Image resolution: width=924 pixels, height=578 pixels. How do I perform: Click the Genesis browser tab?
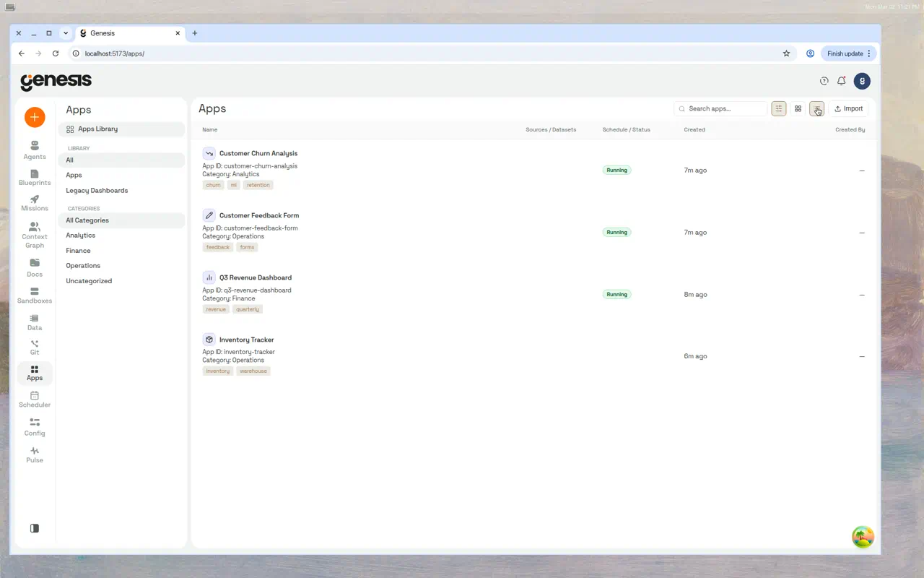(x=130, y=33)
